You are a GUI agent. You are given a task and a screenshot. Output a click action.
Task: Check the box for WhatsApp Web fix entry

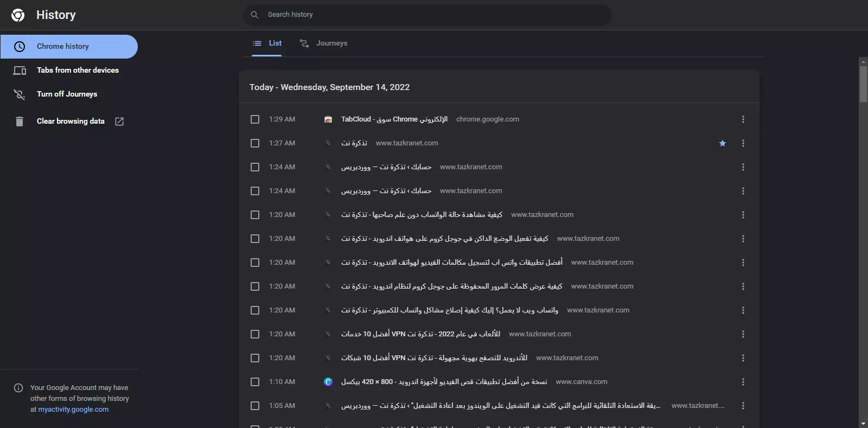coord(255,310)
